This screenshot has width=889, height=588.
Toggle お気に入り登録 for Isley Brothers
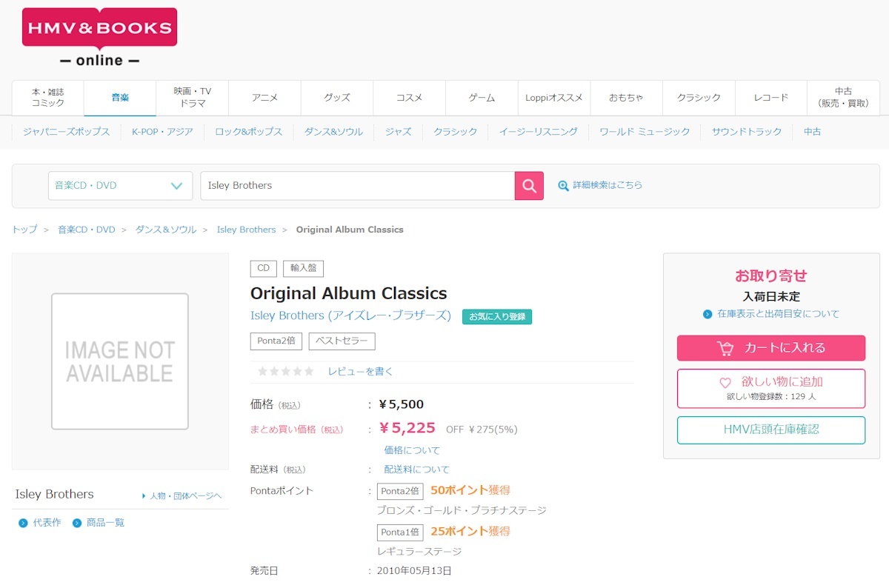[496, 317]
